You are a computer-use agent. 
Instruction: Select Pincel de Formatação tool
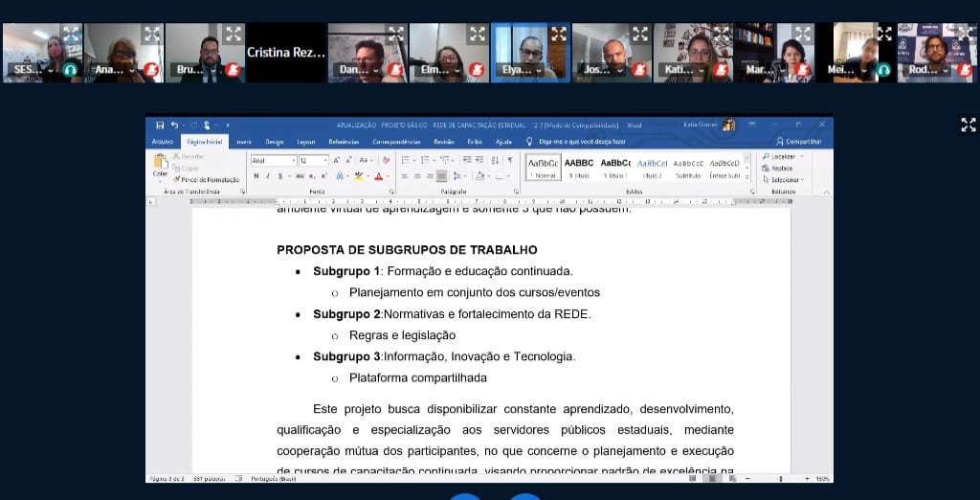(x=206, y=179)
